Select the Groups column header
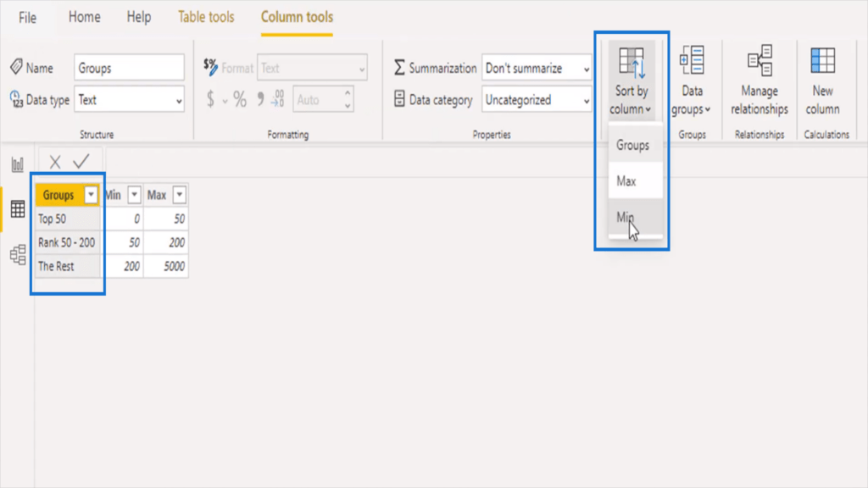Screen dimensions: 868x488 point(58,195)
